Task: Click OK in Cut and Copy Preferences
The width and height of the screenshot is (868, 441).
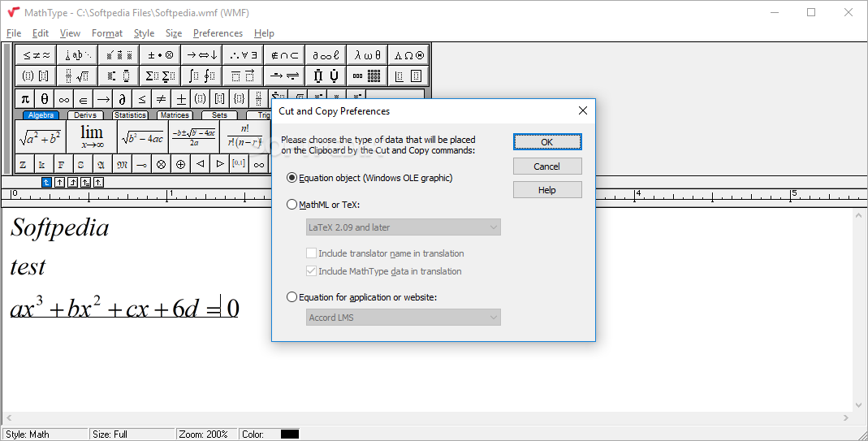Action: point(547,142)
